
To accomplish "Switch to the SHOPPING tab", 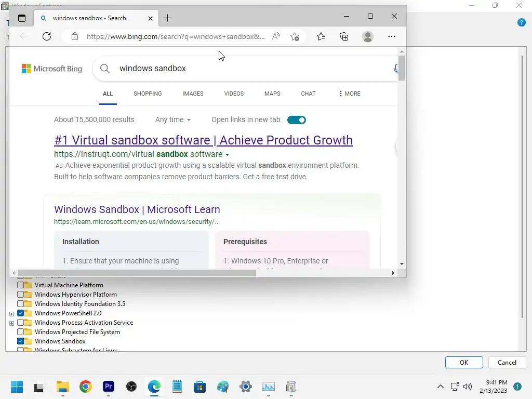I will (x=148, y=94).
